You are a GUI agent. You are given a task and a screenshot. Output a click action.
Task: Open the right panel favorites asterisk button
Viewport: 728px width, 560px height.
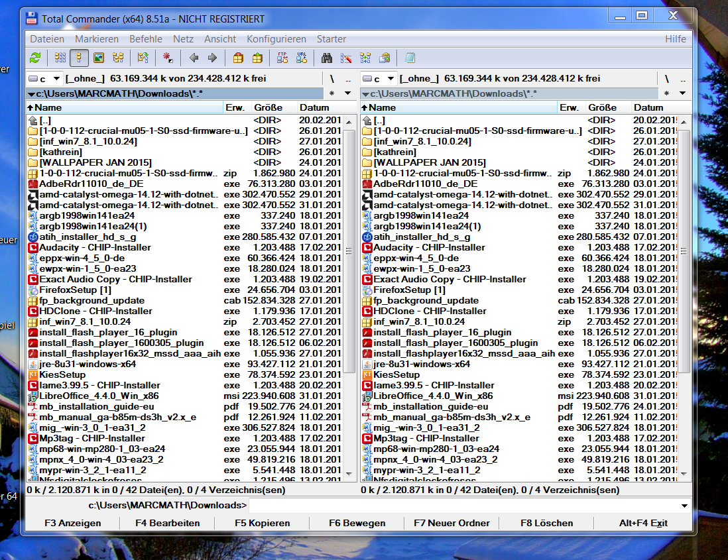(667, 93)
